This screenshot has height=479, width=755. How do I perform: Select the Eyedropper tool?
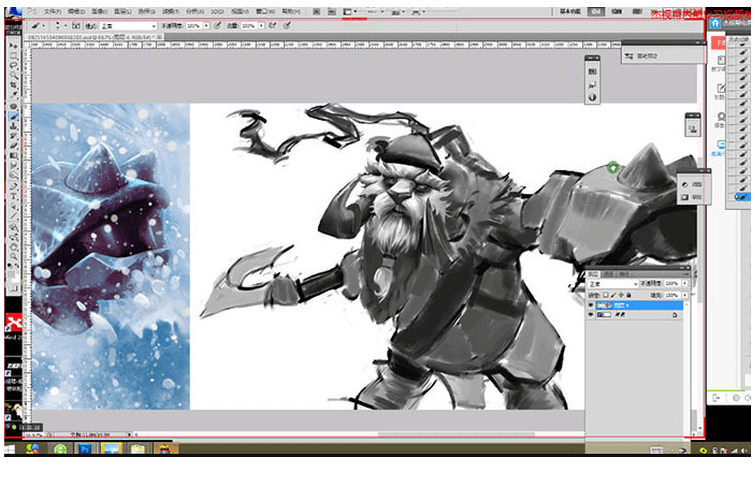[13, 95]
